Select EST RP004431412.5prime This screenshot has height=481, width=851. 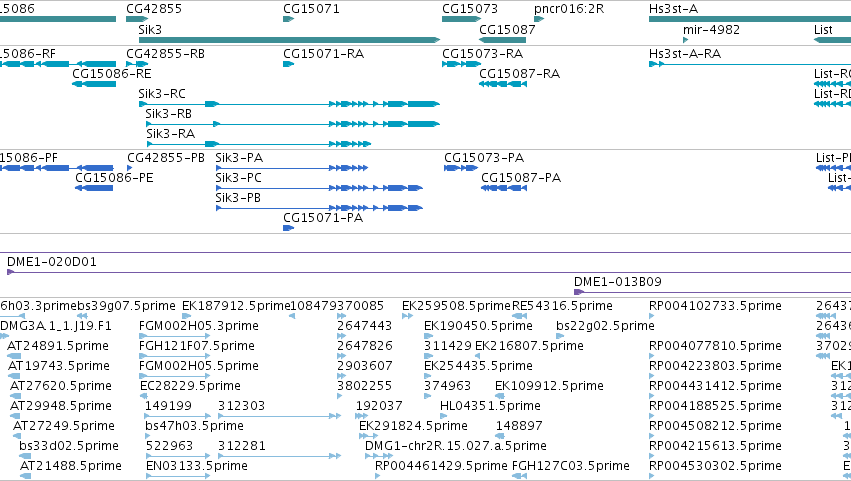715,387
